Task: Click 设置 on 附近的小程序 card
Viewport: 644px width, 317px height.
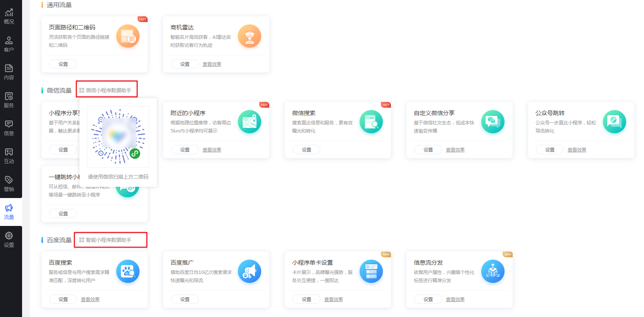Action: (x=185, y=150)
